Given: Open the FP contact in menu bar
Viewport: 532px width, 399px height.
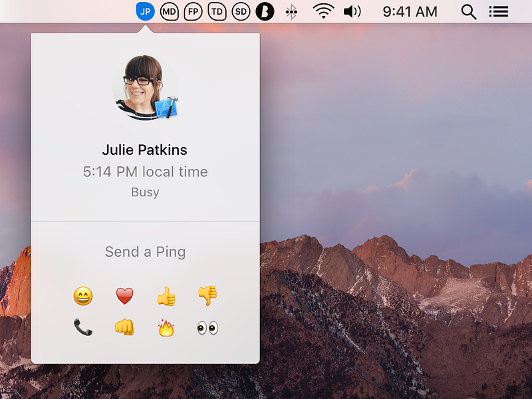Looking at the screenshot, I should 193,12.
